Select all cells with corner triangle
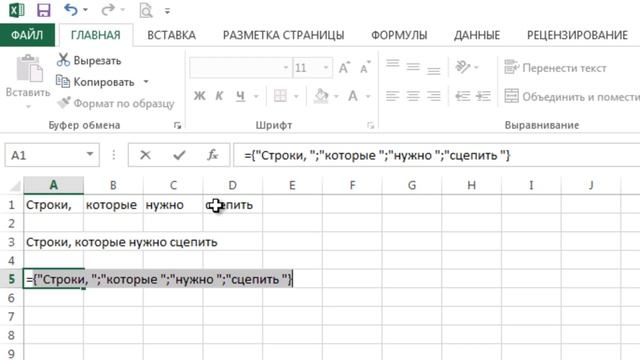 tap(15, 186)
